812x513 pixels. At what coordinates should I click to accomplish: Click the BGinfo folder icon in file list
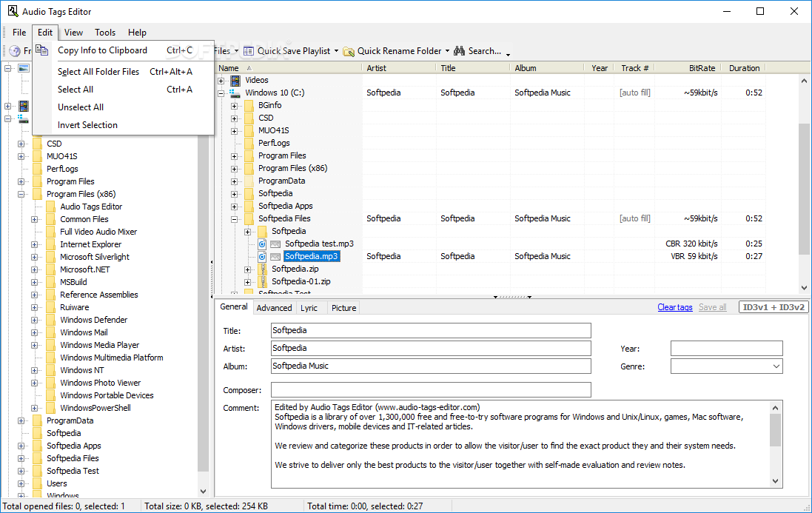click(249, 106)
